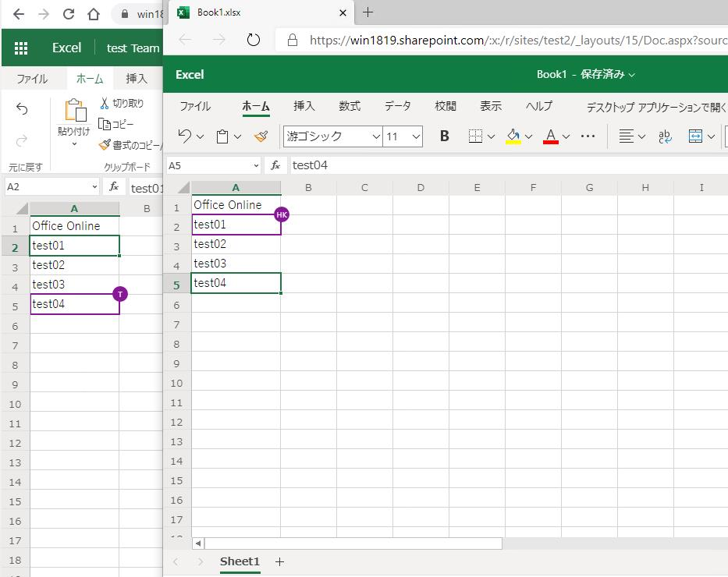This screenshot has height=577, width=728.
Task: Open the ヘルプ tab
Action: pyautogui.click(x=539, y=106)
